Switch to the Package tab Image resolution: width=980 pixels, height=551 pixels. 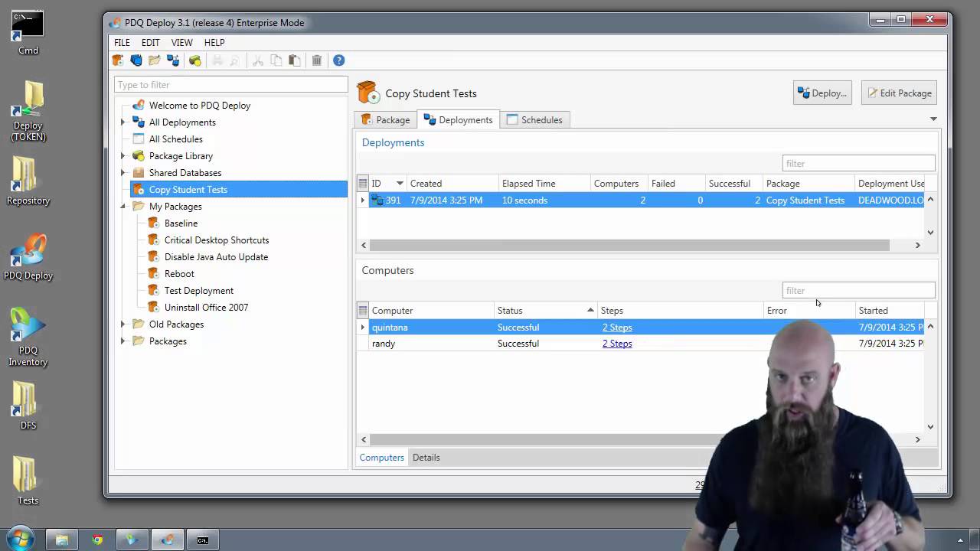click(x=386, y=120)
